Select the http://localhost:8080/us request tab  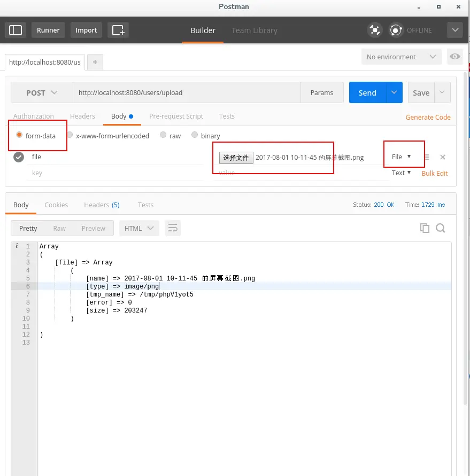coord(45,62)
